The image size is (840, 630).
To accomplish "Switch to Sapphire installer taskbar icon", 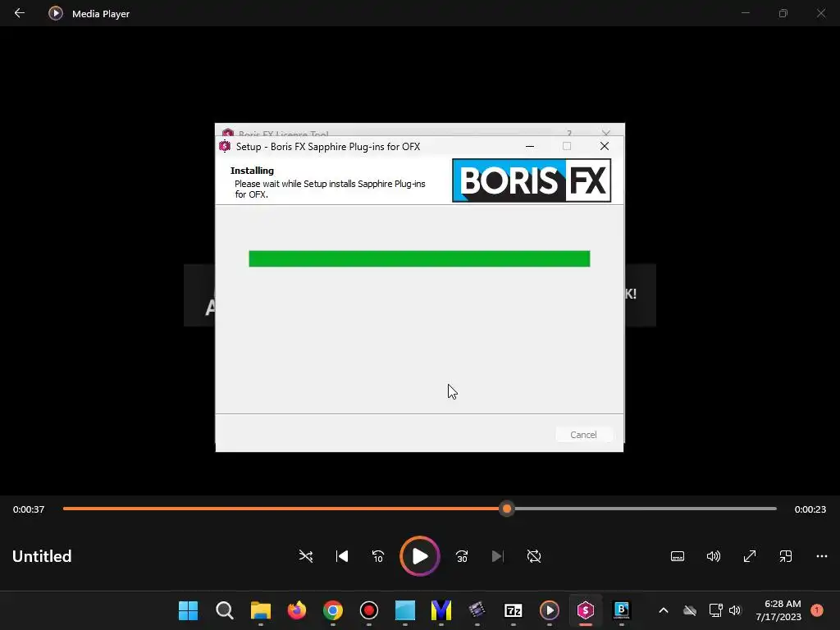I will click(x=586, y=610).
